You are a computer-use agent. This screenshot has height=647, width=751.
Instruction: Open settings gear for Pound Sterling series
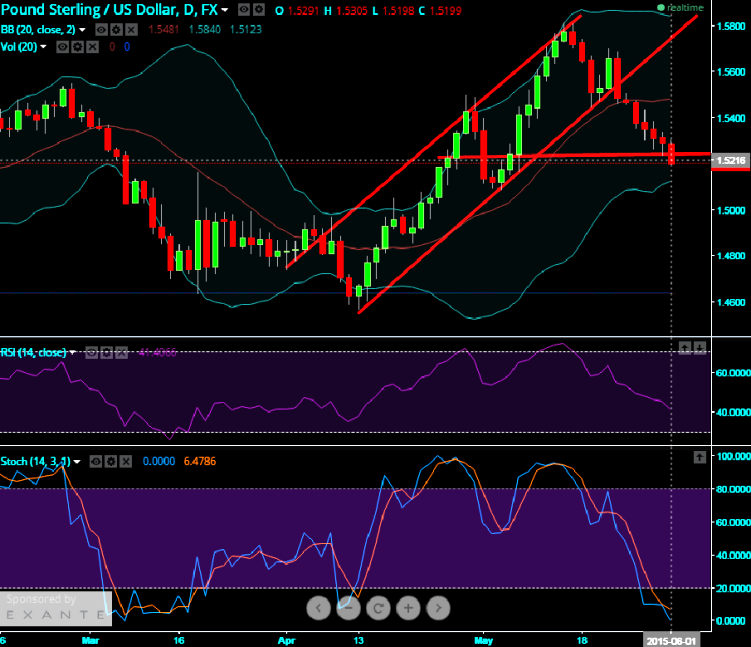coord(259,10)
